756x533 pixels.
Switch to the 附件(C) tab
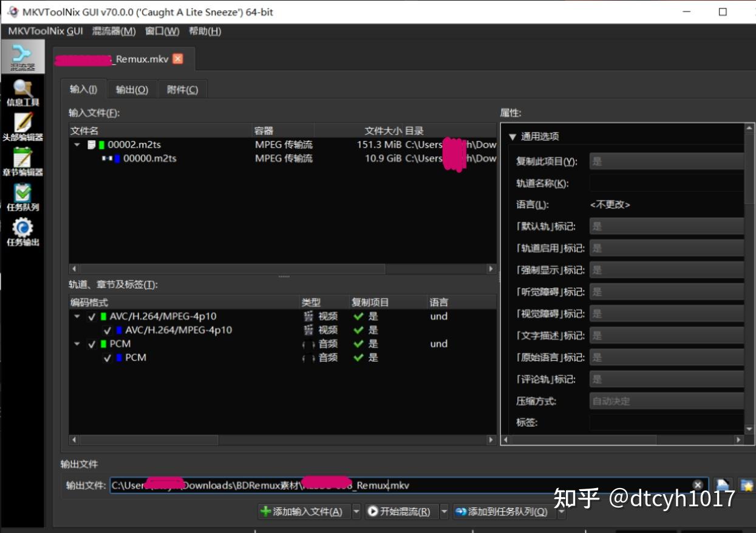pyautogui.click(x=183, y=89)
